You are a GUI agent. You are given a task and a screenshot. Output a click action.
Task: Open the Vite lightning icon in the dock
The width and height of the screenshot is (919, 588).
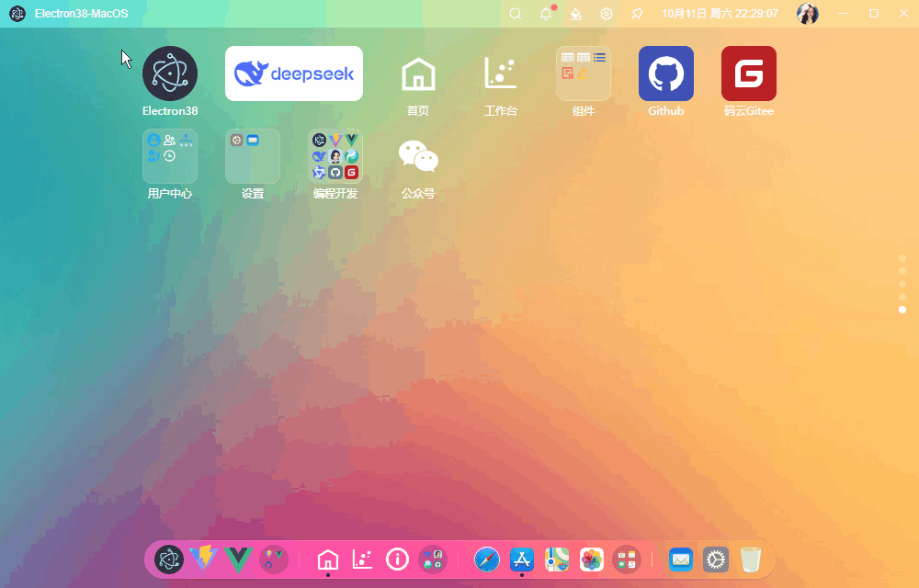coord(203,560)
